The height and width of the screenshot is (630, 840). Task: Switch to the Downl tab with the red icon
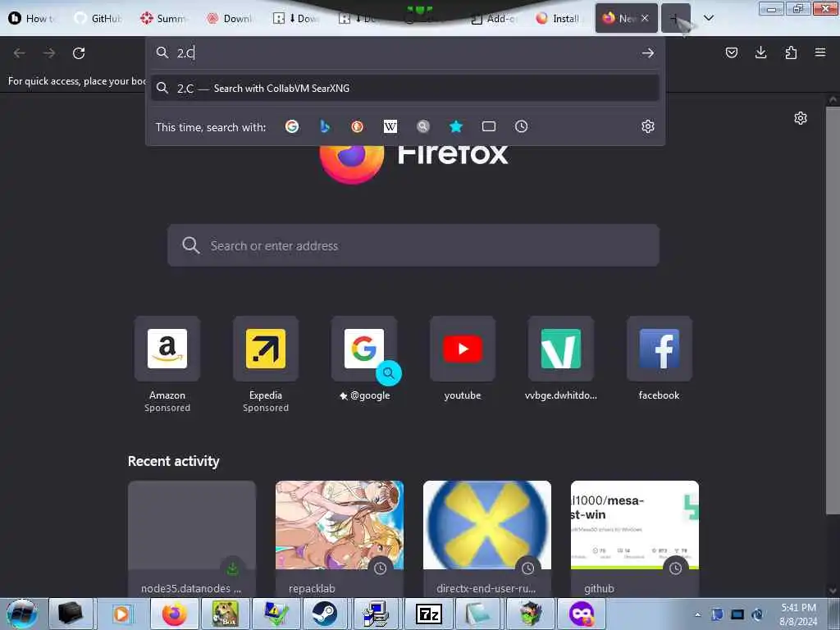pos(231,18)
